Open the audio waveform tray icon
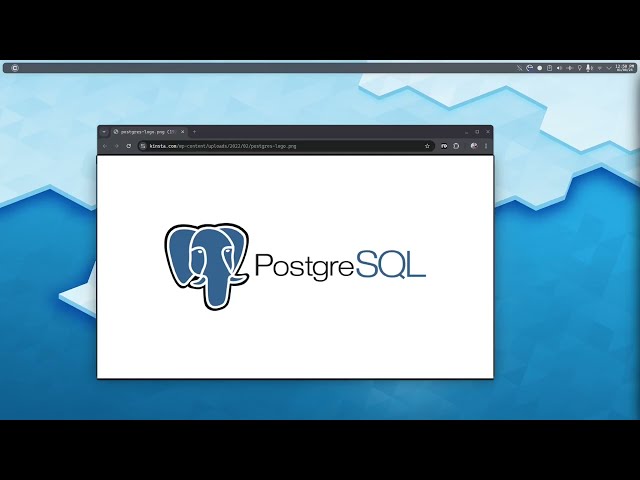The height and width of the screenshot is (480, 640). click(569, 68)
